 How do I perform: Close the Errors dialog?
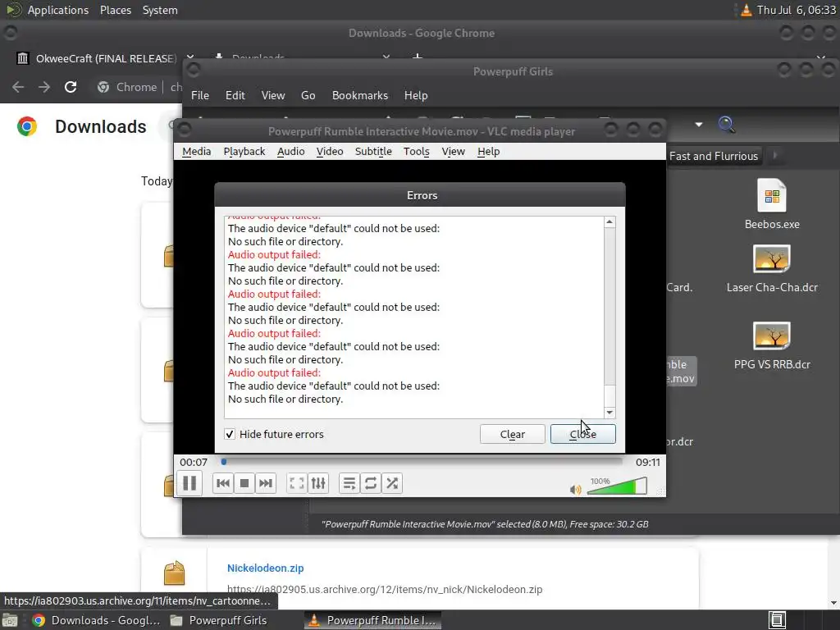pos(583,434)
